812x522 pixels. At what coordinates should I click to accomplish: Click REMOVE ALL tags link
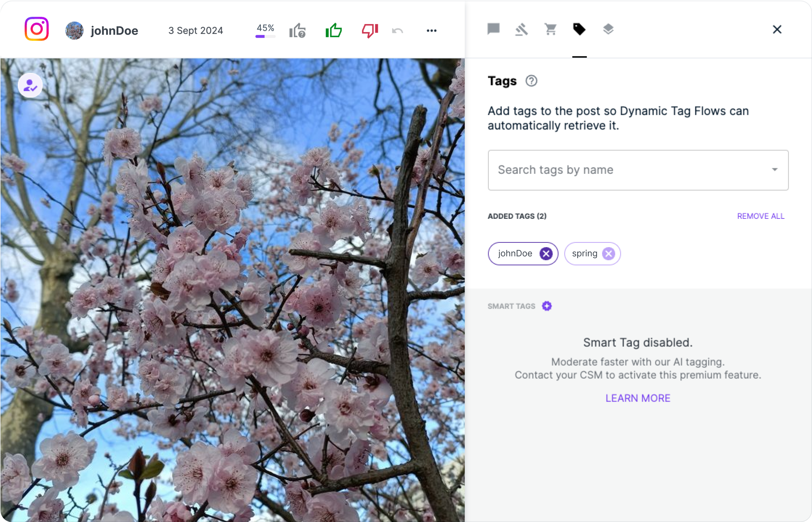[761, 216]
